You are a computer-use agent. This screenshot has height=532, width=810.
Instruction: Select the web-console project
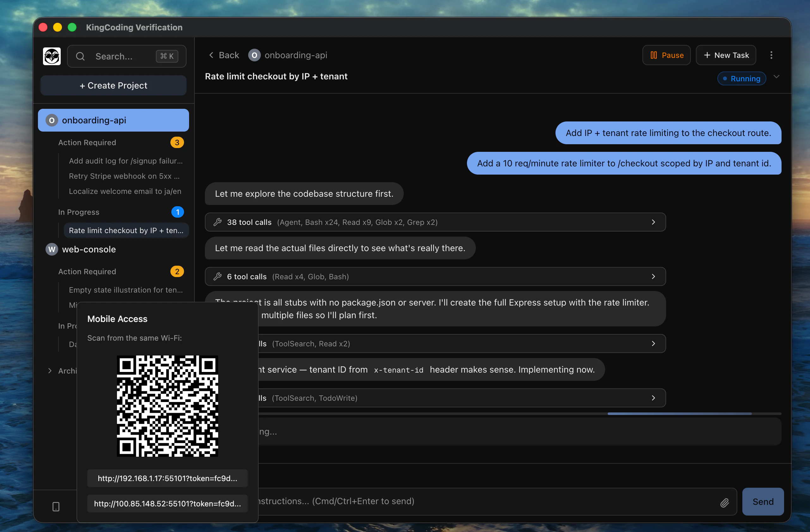click(x=89, y=249)
